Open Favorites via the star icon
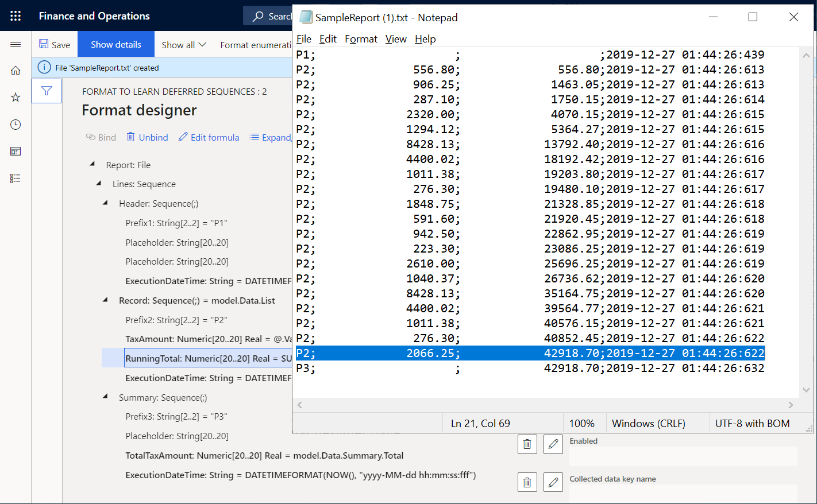This screenshot has width=817, height=504. click(x=15, y=98)
